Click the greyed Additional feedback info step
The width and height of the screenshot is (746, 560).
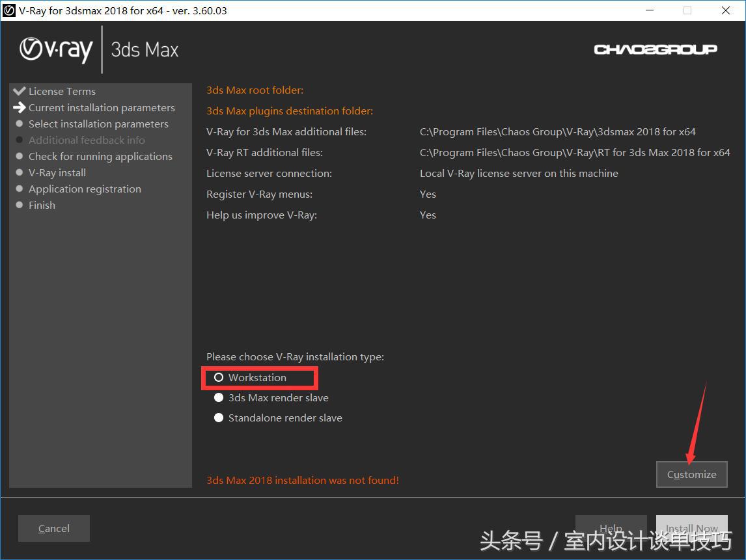point(87,140)
